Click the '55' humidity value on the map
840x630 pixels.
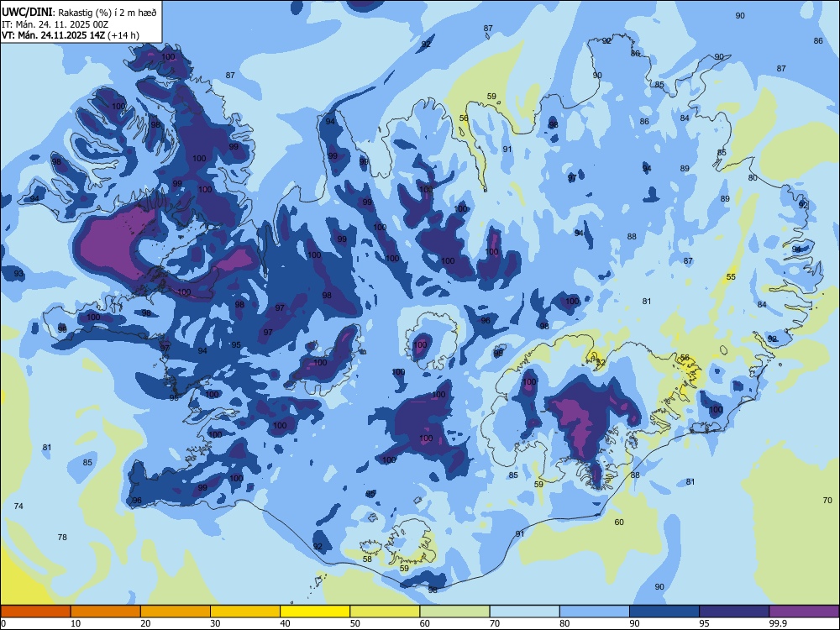[731, 277]
